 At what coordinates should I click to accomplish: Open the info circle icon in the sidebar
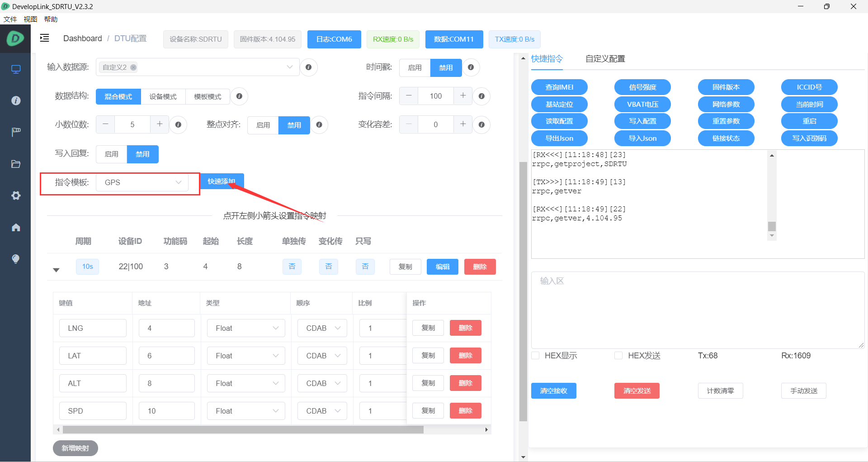point(16,100)
